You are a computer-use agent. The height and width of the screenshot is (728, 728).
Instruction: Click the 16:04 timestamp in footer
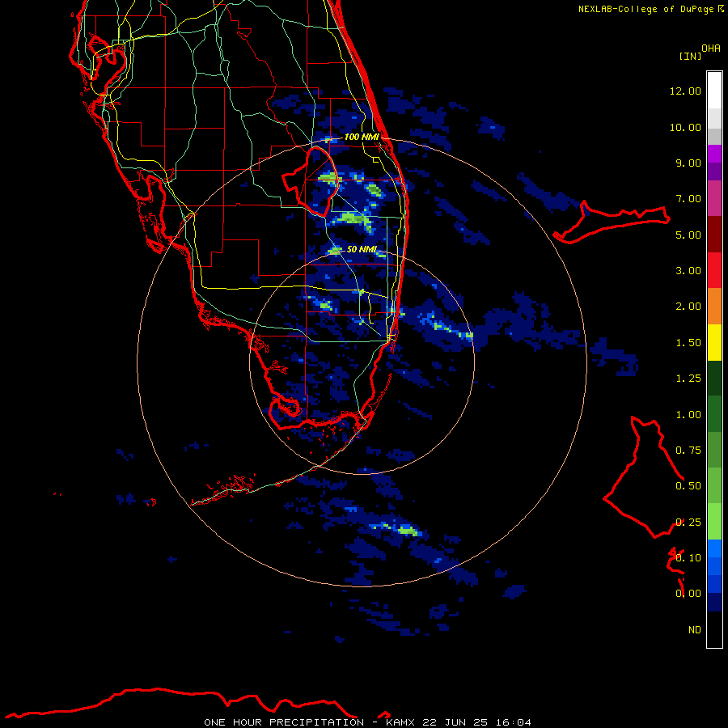point(513,722)
